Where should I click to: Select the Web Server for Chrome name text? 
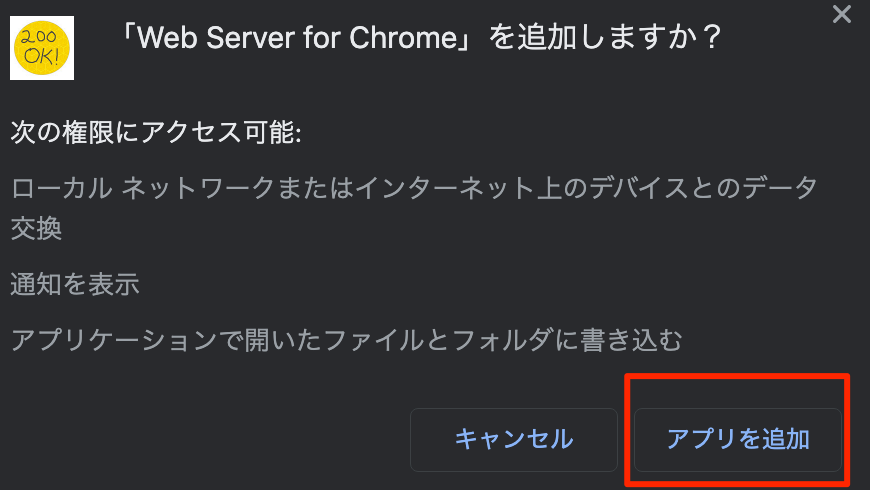point(297,38)
